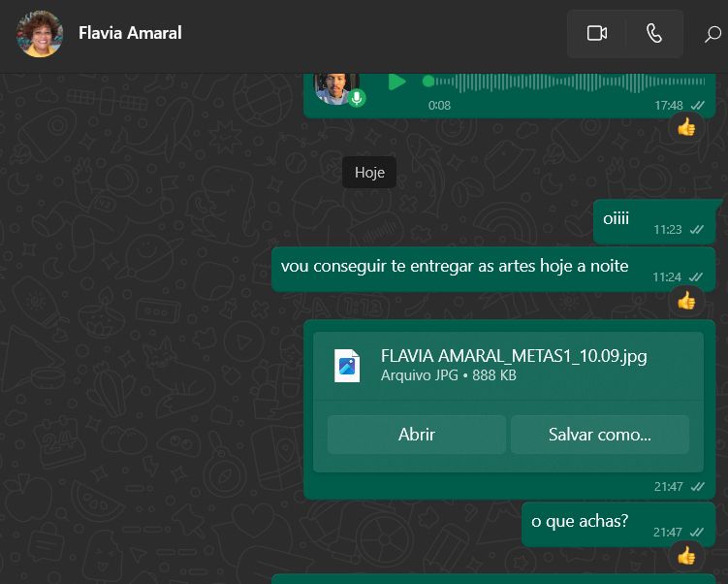Open the file with the Abrir button
The image size is (728, 584).
417,435
